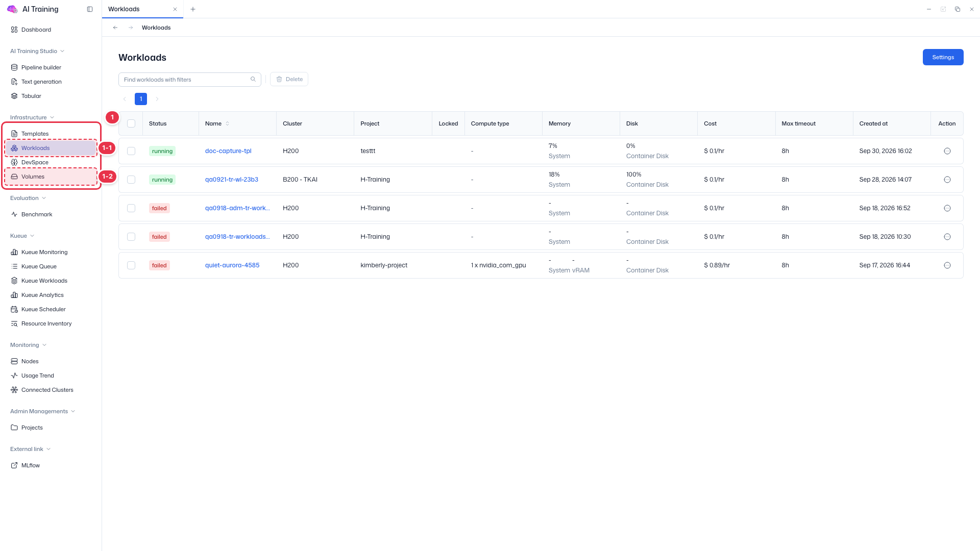Add a new tab with plus
This screenshot has height=551, width=980.
click(x=193, y=9)
